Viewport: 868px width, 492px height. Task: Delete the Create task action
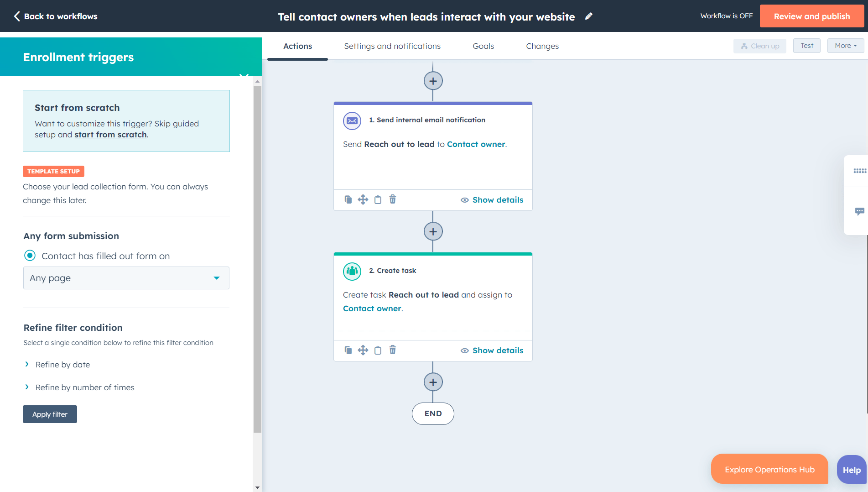tap(393, 350)
